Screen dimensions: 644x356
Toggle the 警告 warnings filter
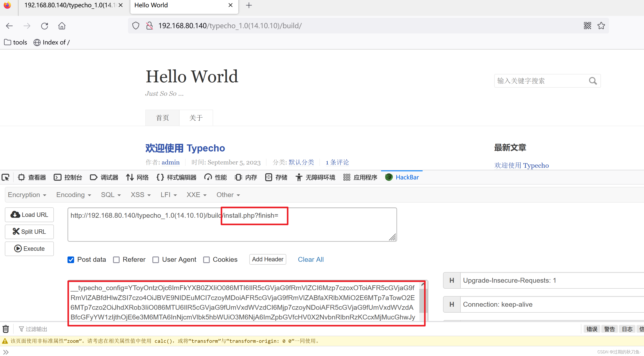609,329
